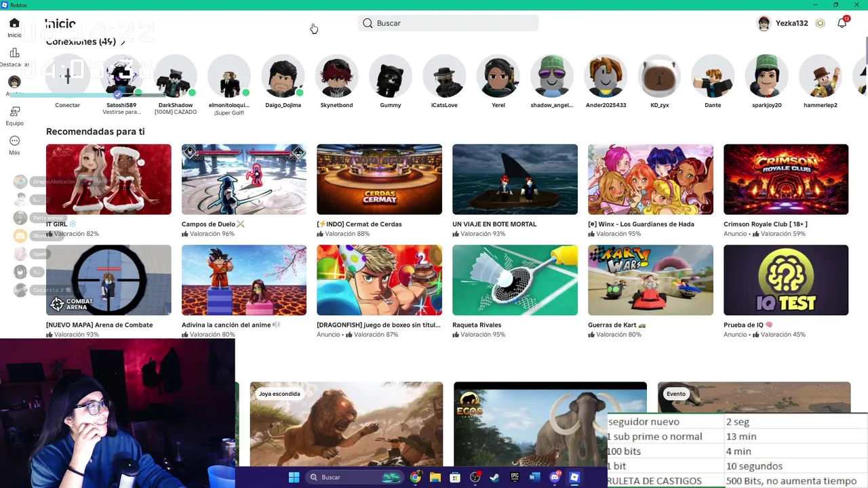Open the notifications bell
Screen dimensions: 868x488
[842, 23]
